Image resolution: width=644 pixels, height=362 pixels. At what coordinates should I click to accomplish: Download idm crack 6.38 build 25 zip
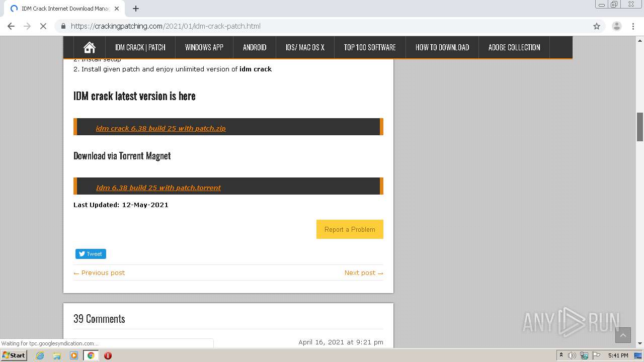(x=160, y=128)
